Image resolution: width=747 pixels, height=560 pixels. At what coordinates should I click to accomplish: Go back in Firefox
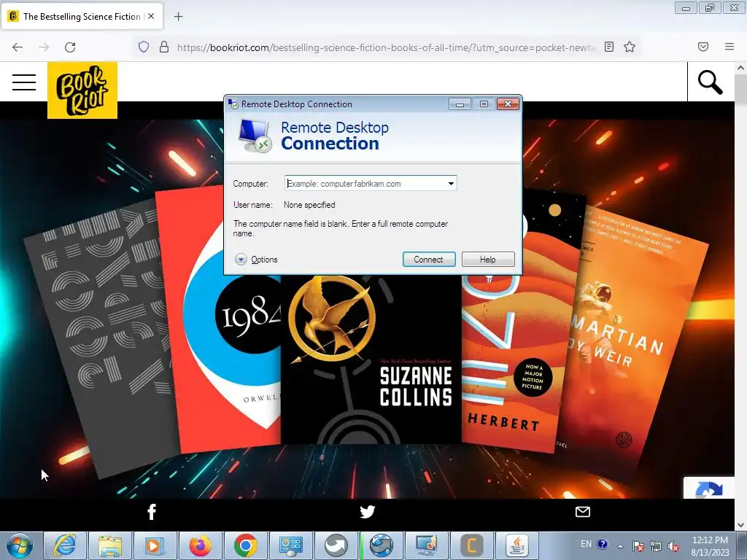(18, 47)
